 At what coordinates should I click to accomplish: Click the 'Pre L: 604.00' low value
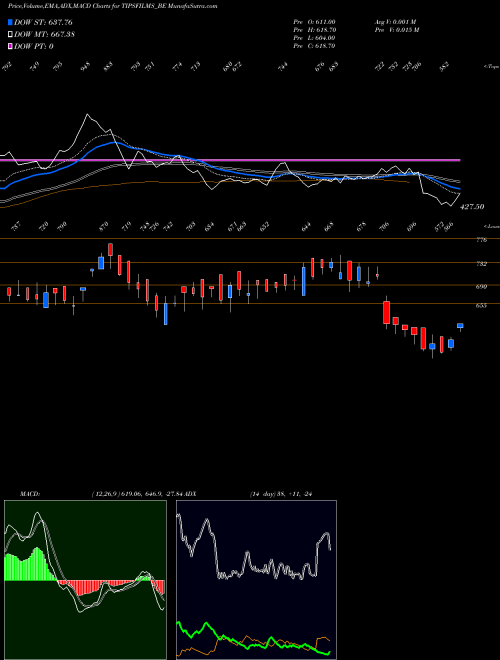tap(314, 38)
